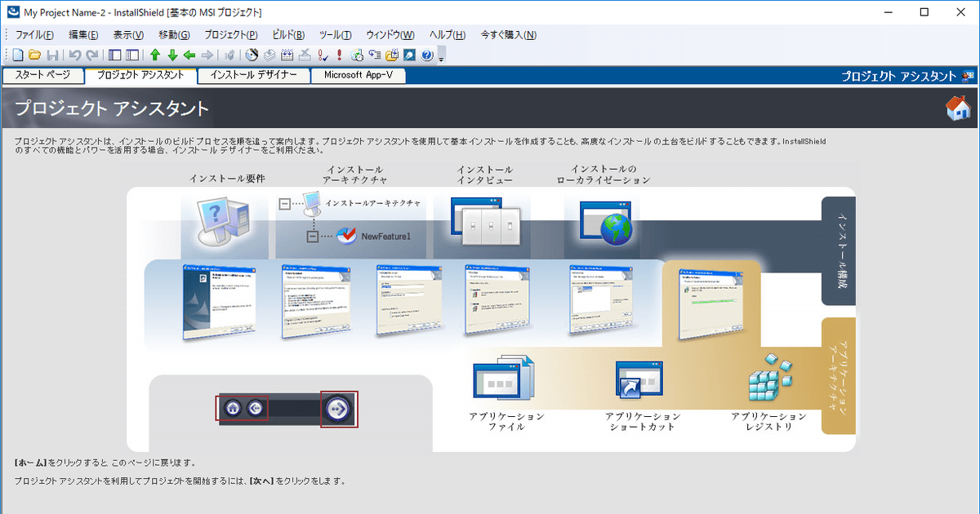This screenshot has height=514, width=980.
Task: Open a project with the folder toolbar icon
Action: [x=34, y=55]
